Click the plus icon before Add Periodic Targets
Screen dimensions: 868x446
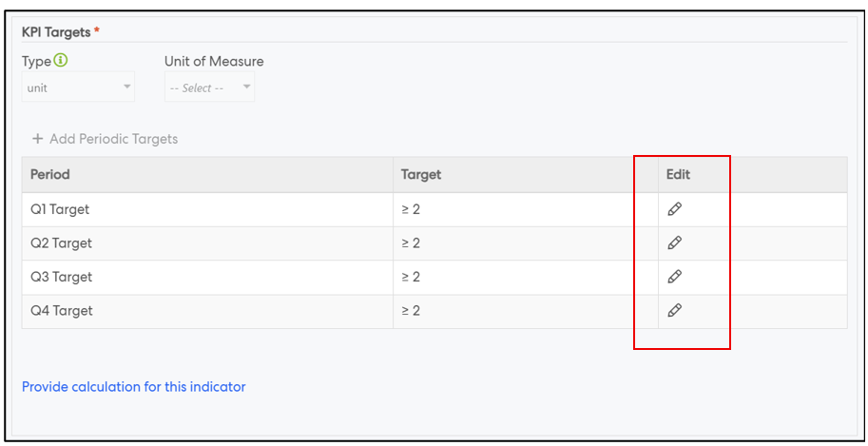(38, 139)
